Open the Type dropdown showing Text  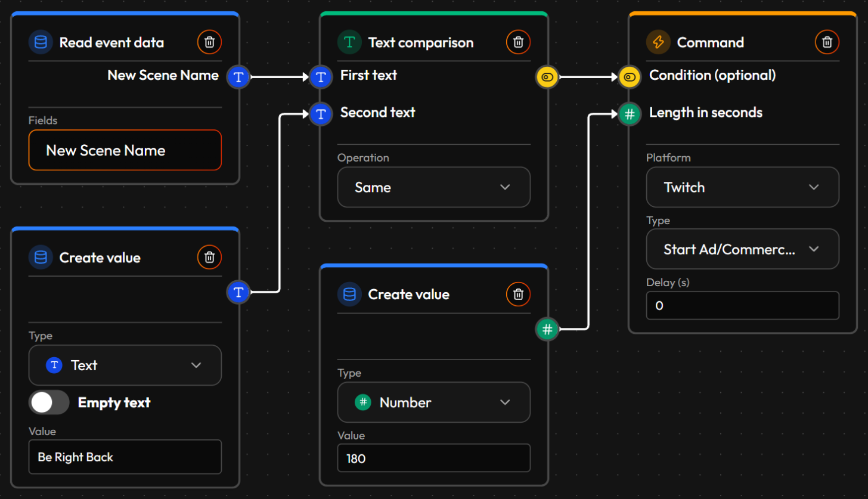(x=125, y=365)
